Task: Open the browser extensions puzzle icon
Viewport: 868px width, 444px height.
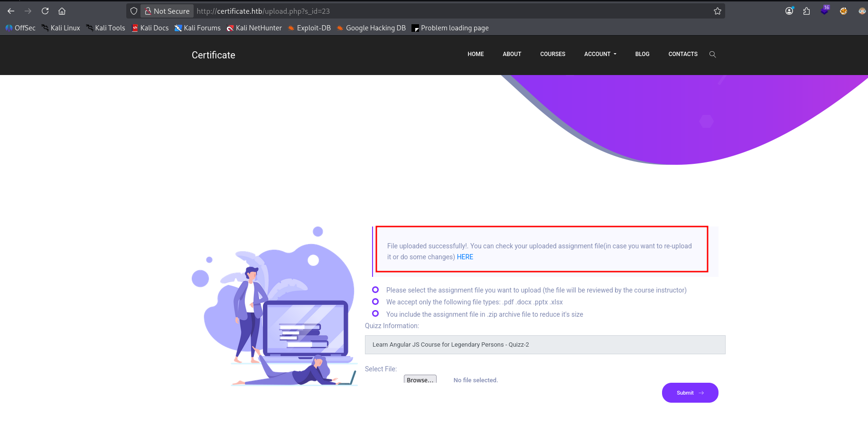Action: click(x=806, y=11)
